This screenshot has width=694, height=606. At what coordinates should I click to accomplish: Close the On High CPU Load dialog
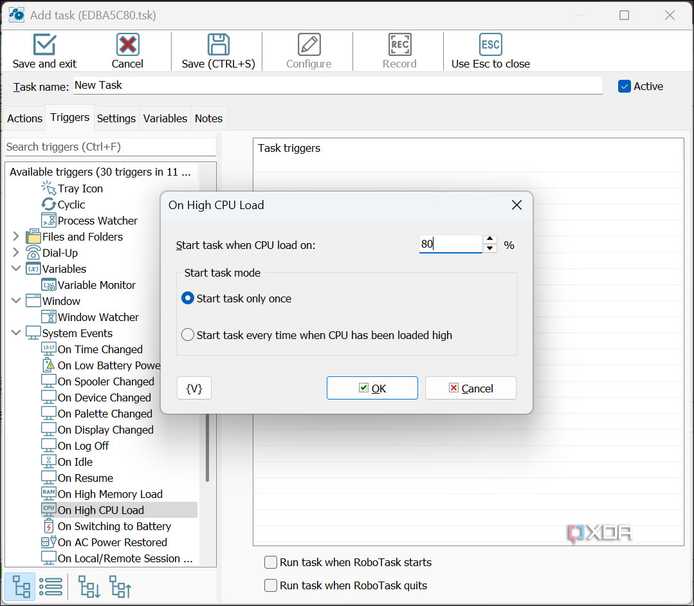click(x=517, y=205)
